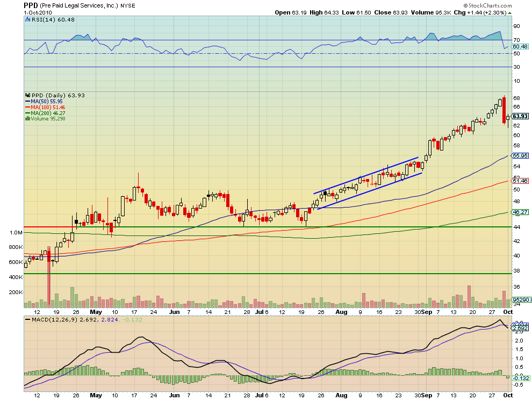Click the 60.48 RSI value tag

[x=521, y=47]
